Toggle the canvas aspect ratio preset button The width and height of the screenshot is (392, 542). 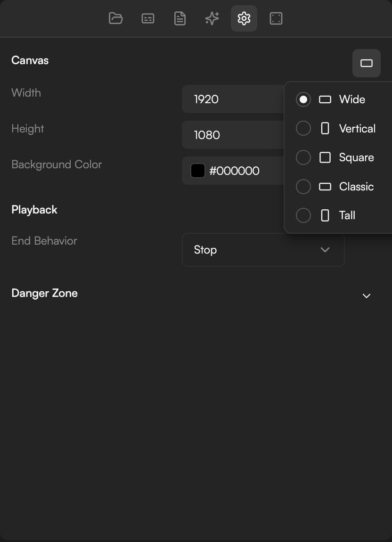[367, 63]
